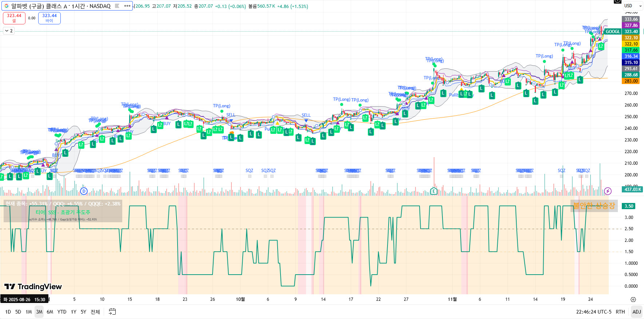Open the three-dot more menu in the symbol title
The height and width of the screenshot is (319, 644).
pos(127,6)
